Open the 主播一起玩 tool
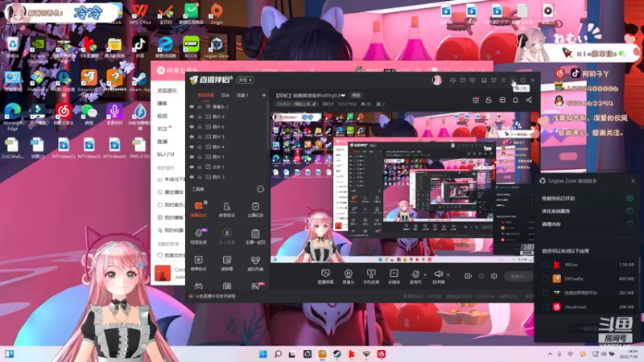The width and height of the screenshot is (644, 362). pyautogui.click(x=255, y=237)
